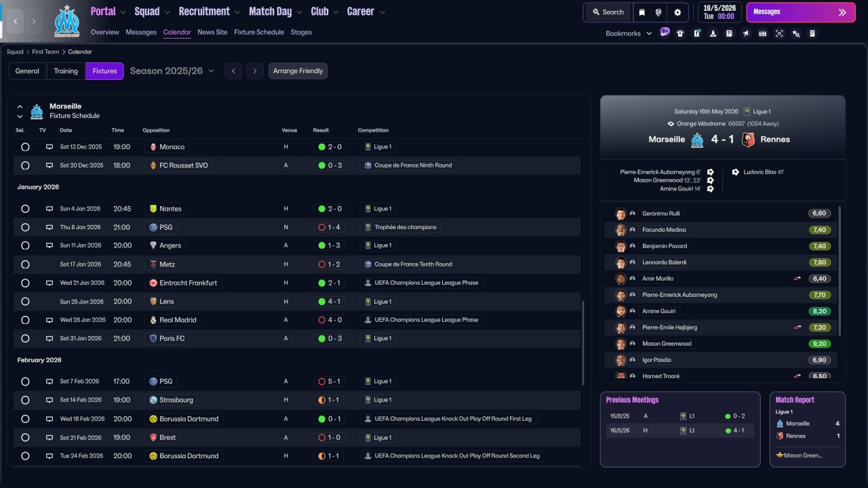Select the radio button for the Monaco fixture
The image size is (868, 488).
25,146
